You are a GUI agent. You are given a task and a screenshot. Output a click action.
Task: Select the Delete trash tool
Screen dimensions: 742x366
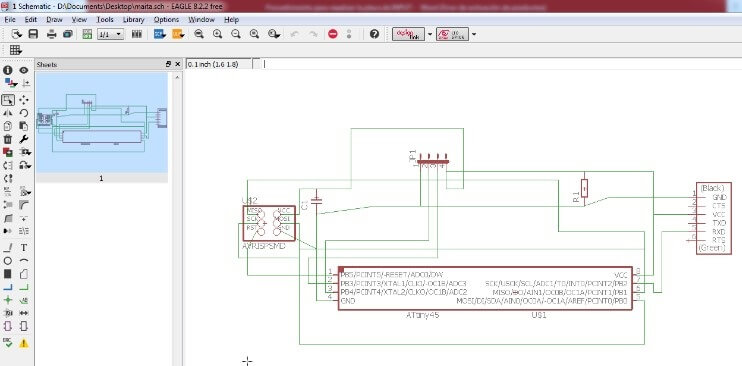(8, 139)
